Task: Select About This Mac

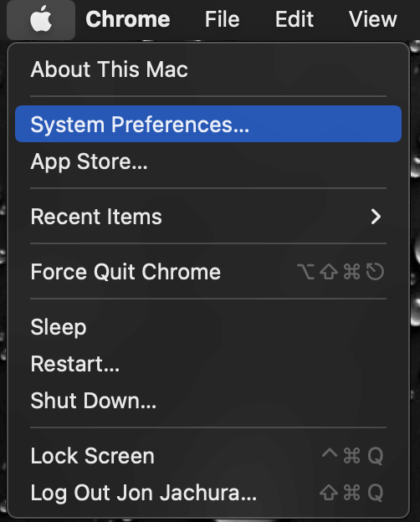Action: [x=208, y=69]
